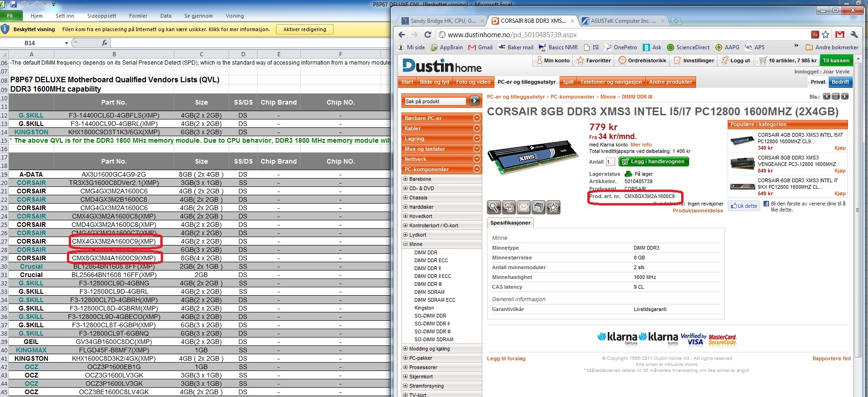Go to the next product with the Bla arrow
Viewport: 868px width, 397px height.
click(845, 97)
